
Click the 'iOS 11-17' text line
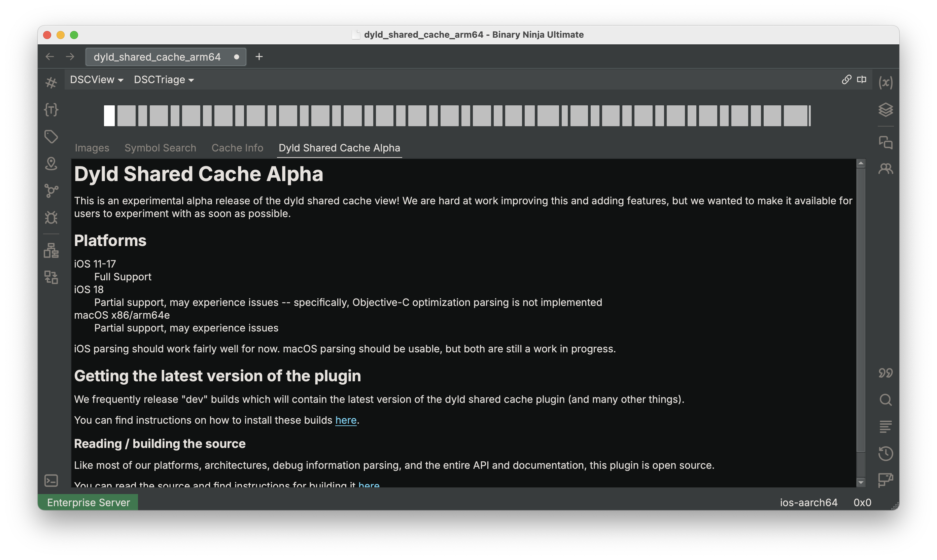(x=95, y=264)
